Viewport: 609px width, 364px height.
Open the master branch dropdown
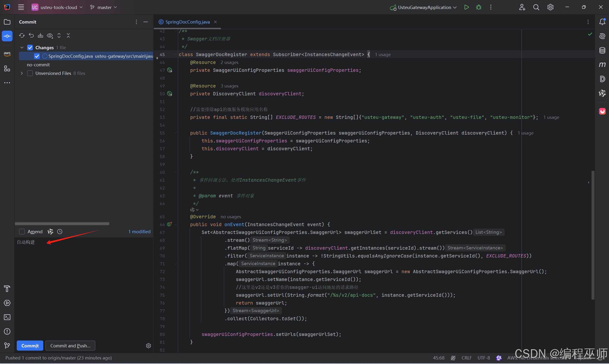pos(103,7)
